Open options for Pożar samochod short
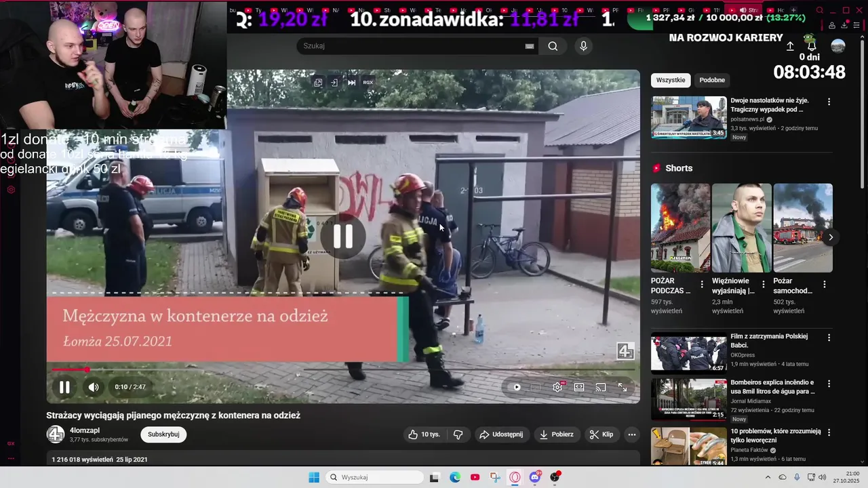868x488 pixels. 825,285
